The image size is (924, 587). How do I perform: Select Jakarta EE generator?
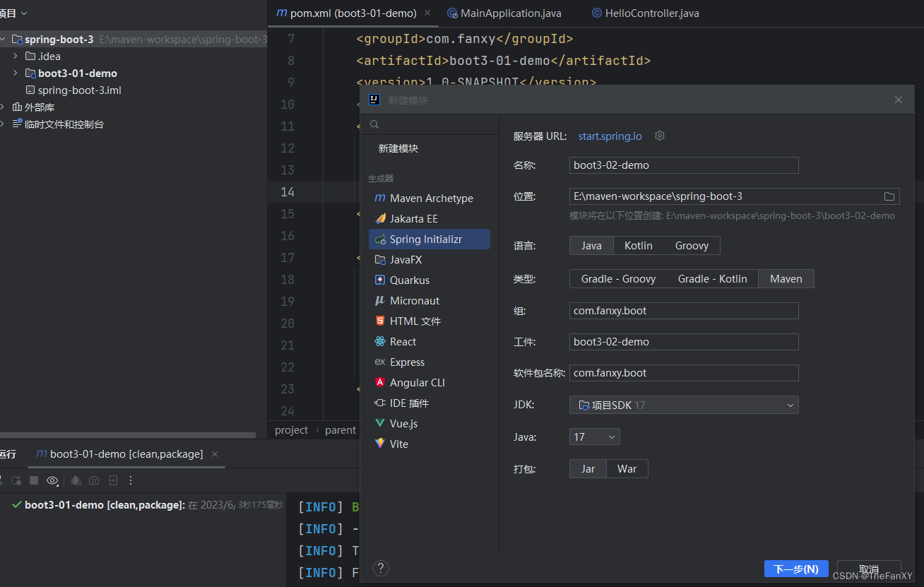(430, 219)
